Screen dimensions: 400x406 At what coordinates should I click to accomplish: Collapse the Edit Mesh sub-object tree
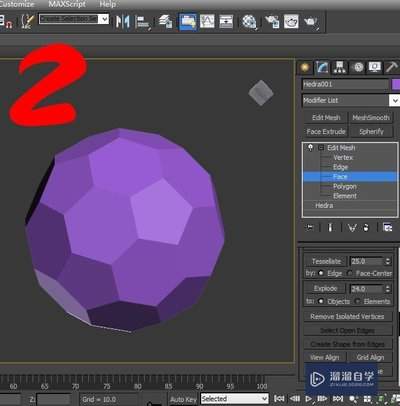321,148
